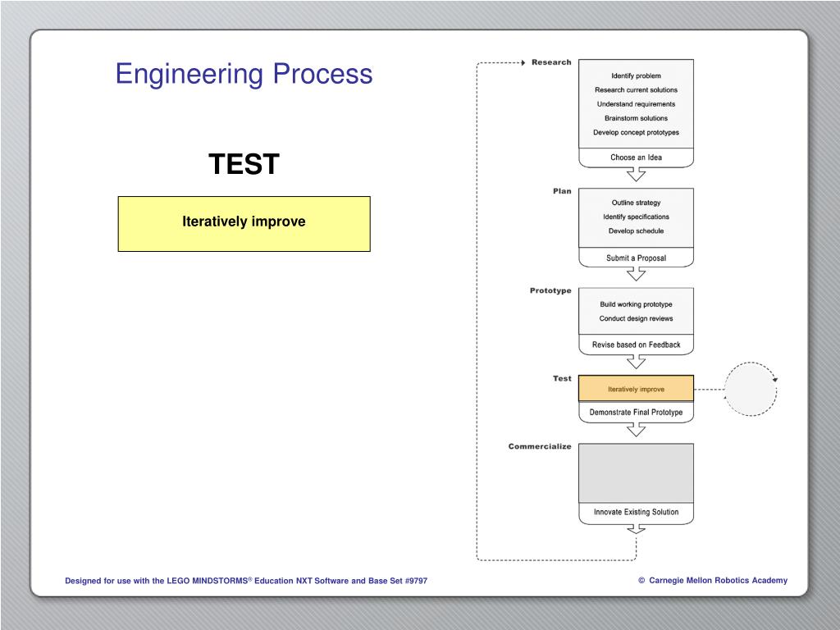Select the large TEST heading
The height and width of the screenshot is (630, 840).
(x=244, y=164)
